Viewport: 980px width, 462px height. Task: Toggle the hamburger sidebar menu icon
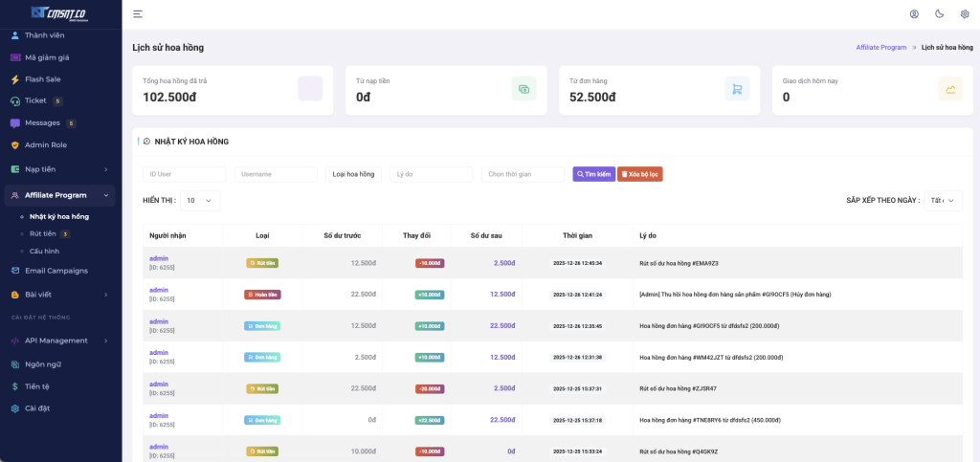pyautogui.click(x=138, y=14)
